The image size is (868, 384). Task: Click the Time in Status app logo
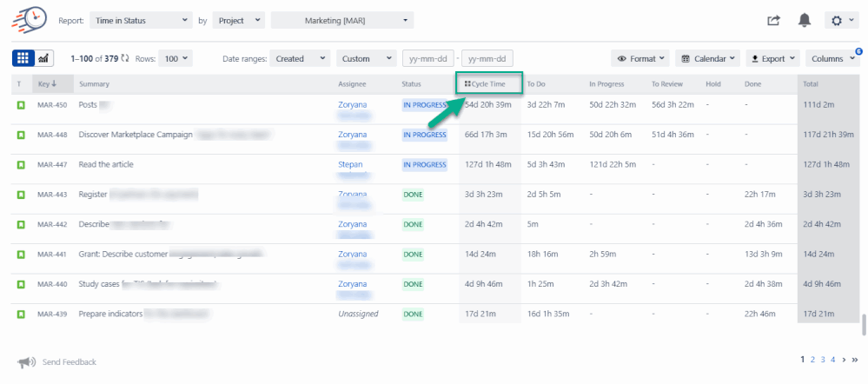tap(30, 20)
